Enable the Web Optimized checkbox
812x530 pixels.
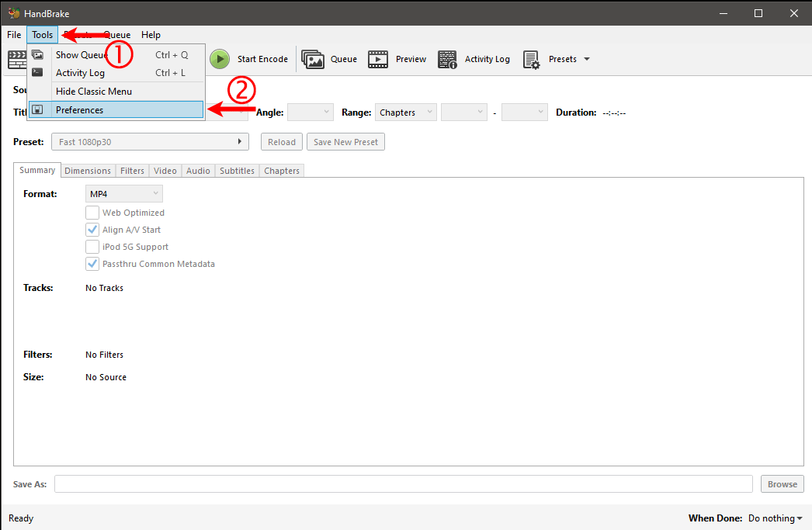[92, 213]
